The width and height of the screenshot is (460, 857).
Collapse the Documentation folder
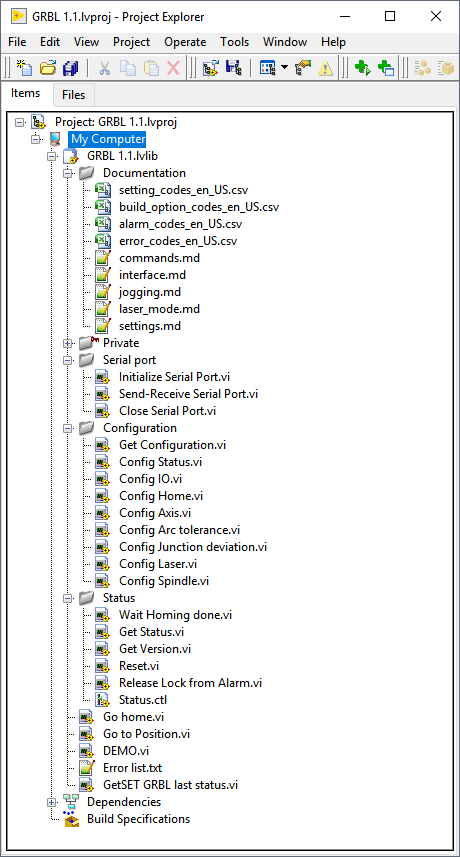(68, 173)
